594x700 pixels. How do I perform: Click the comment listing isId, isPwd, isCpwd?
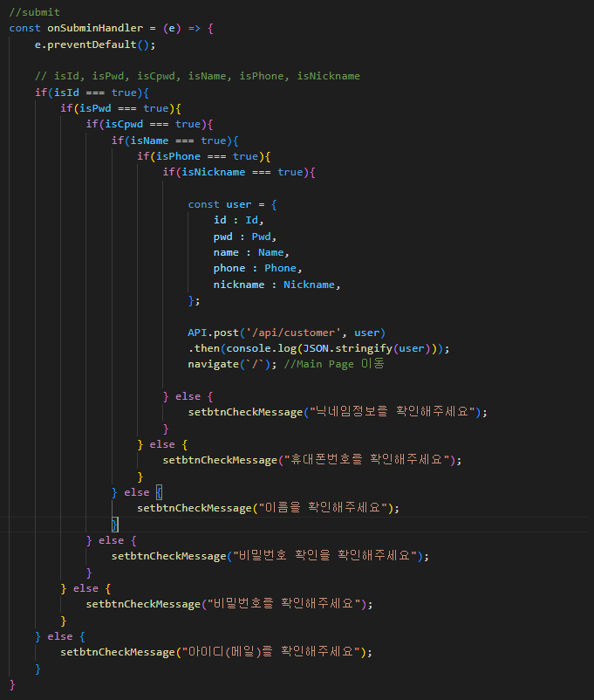[x=197, y=76]
